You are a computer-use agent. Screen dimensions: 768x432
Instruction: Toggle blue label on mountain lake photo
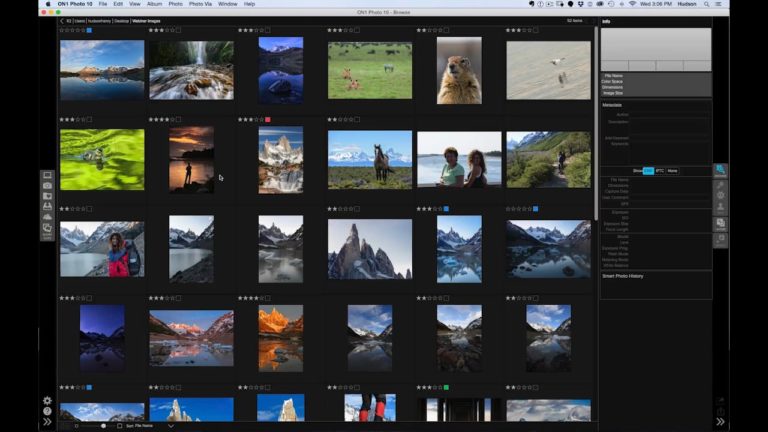89,30
